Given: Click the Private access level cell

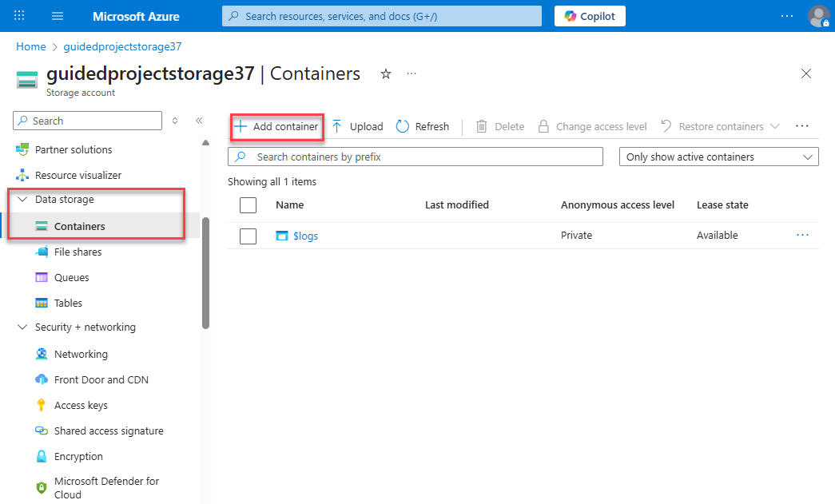Looking at the screenshot, I should pos(576,236).
